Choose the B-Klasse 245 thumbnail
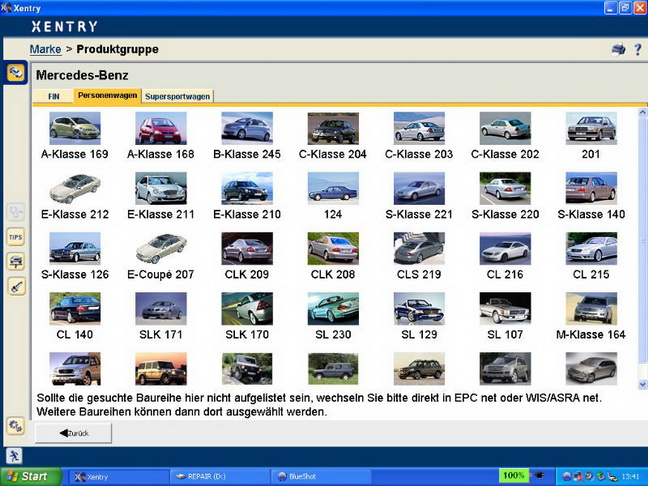The width and height of the screenshot is (648, 486). tap(247, 128)
